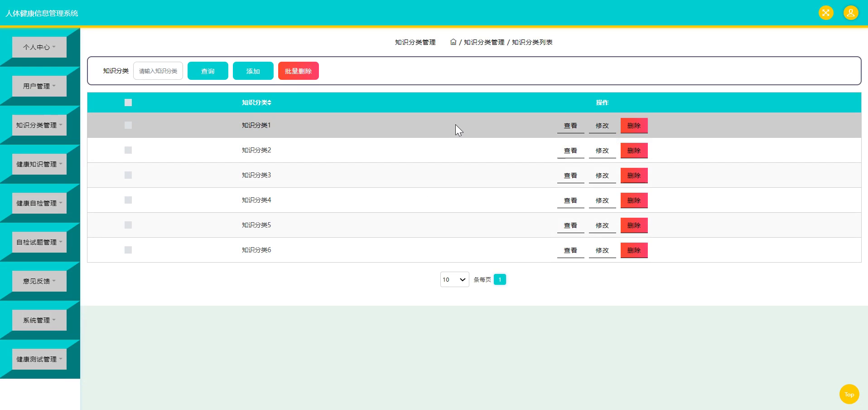868x410 pixels.
Task: Toggle the select-all checkbox in table header
Action: tap(128, 102)
